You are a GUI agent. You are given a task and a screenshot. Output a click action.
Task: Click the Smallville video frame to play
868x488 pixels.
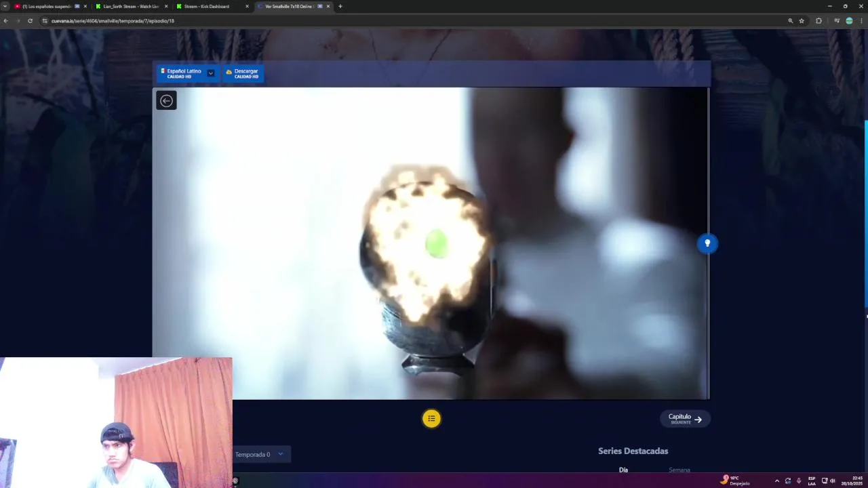click(431, 243)
